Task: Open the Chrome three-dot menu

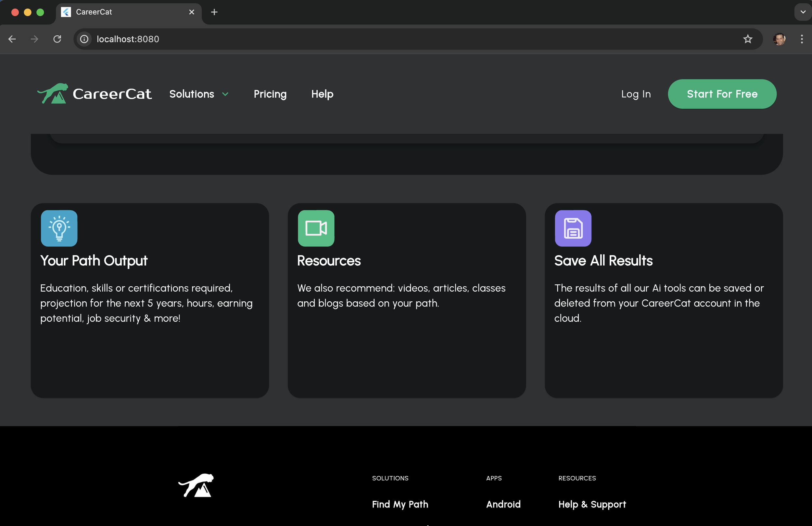Action: (x=801, y=39)
